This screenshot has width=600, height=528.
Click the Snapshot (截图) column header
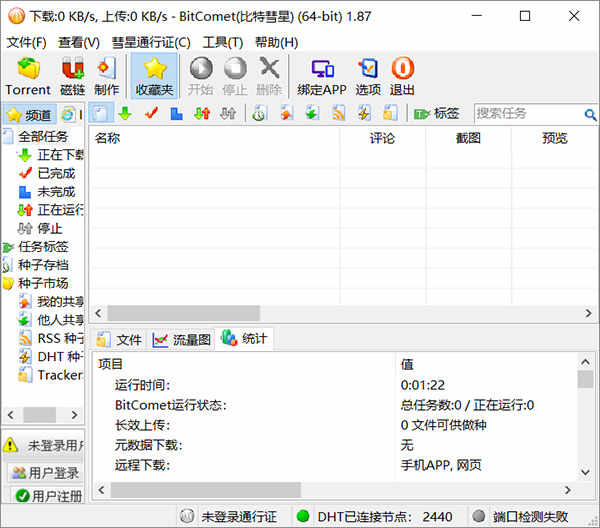click(x=468, y=138)
